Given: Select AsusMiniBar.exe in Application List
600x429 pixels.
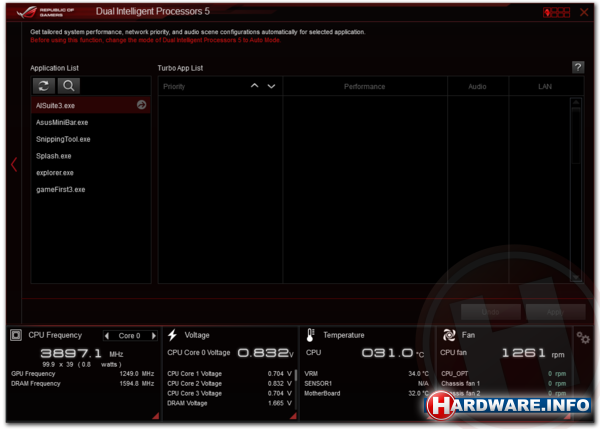Looking at the screenshot, I should coord(91,122).
